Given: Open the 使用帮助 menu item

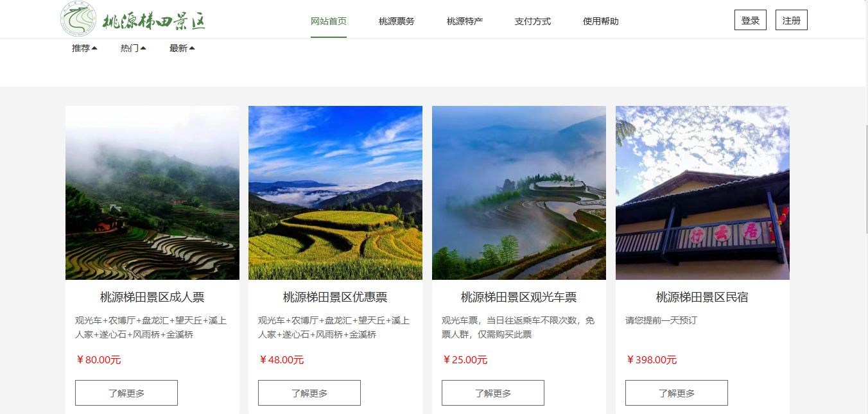Looking at the screenshot, I should [x=601, y=21].
